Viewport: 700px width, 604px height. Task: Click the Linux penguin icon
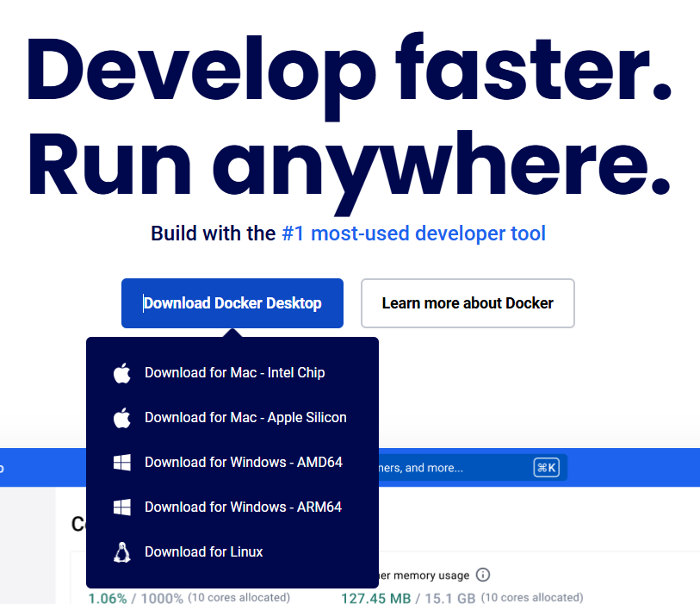click(x=122, y=552)
